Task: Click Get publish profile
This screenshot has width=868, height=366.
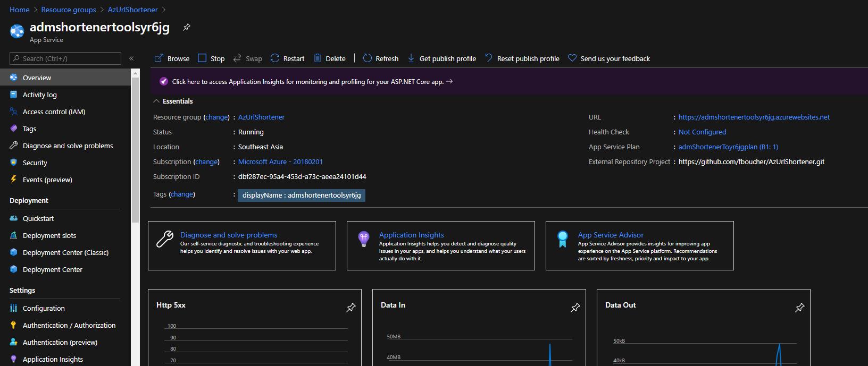Action: coord(441,58)
